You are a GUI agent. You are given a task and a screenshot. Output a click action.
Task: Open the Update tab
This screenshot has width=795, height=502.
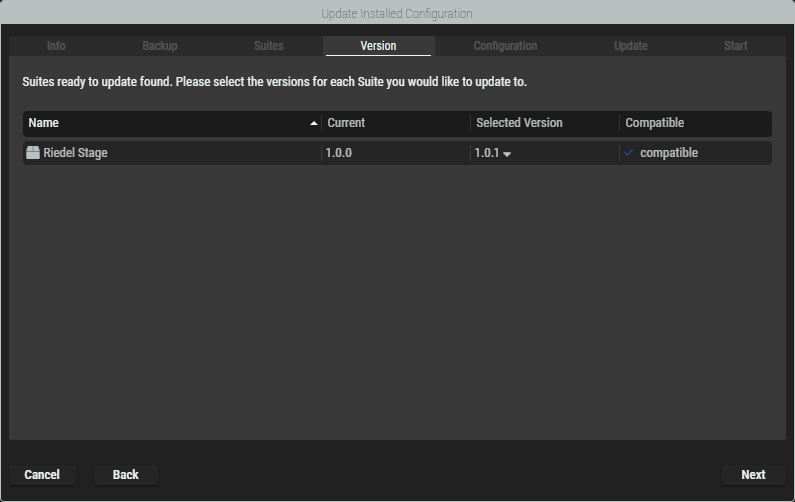point(630,46)
